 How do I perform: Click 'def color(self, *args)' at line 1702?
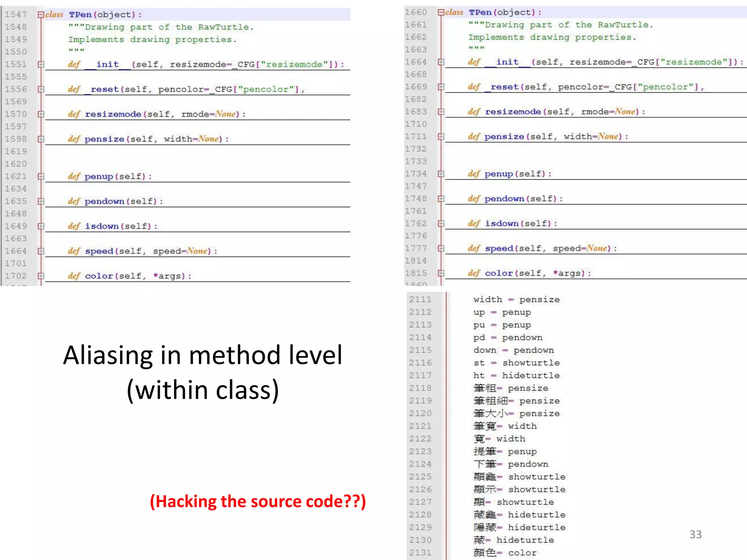click(x=129, y=276)
